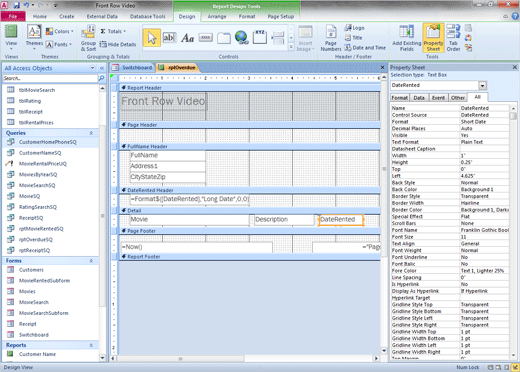Open the Switchboard document tab
This screenshot has height=372, width=520.
tap(133, 67)
